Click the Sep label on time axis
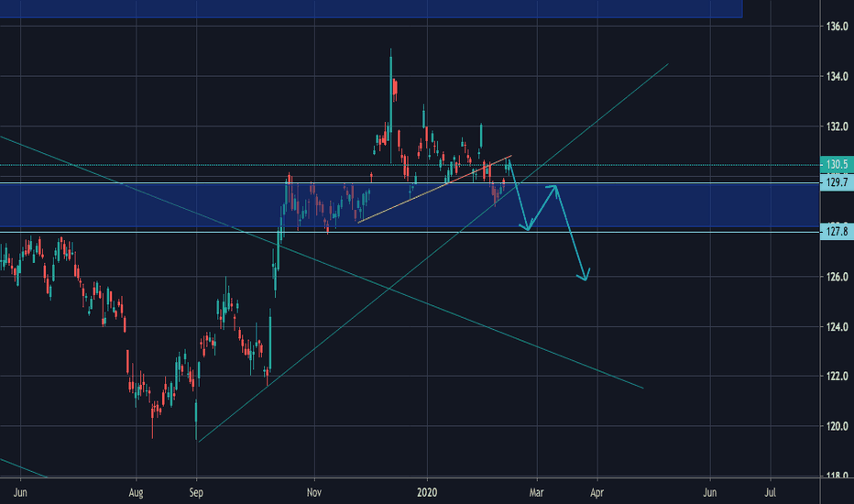 [x=196, y=493]
